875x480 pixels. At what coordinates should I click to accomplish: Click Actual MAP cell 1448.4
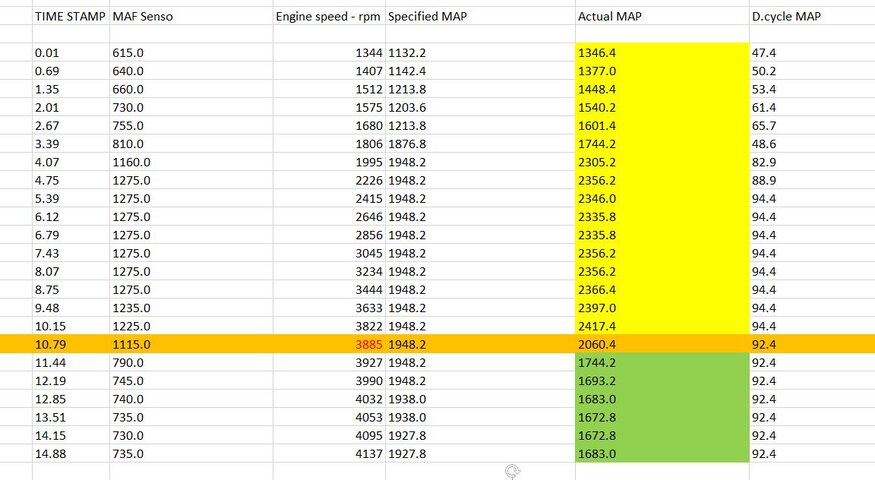pyautogui.click(x=662, y=89)
